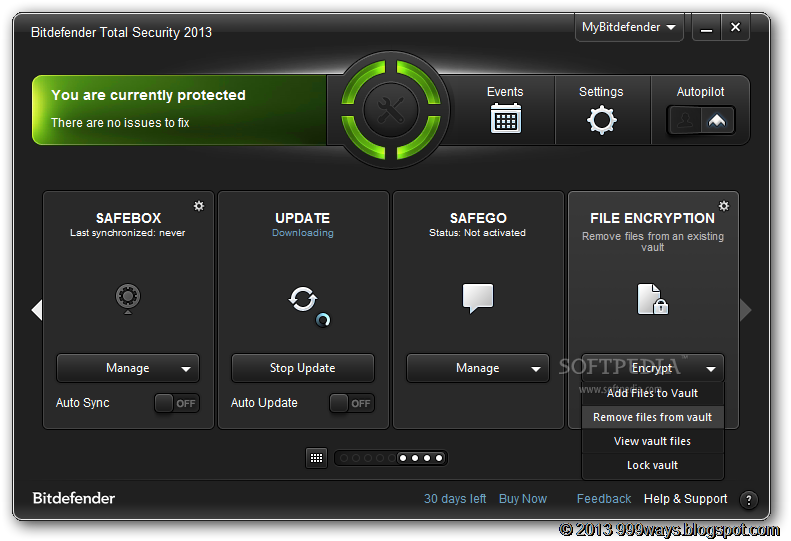Show previous modules with left arrow
The width and height of the screenshot is (791, 541).
[x=37, y=310]
